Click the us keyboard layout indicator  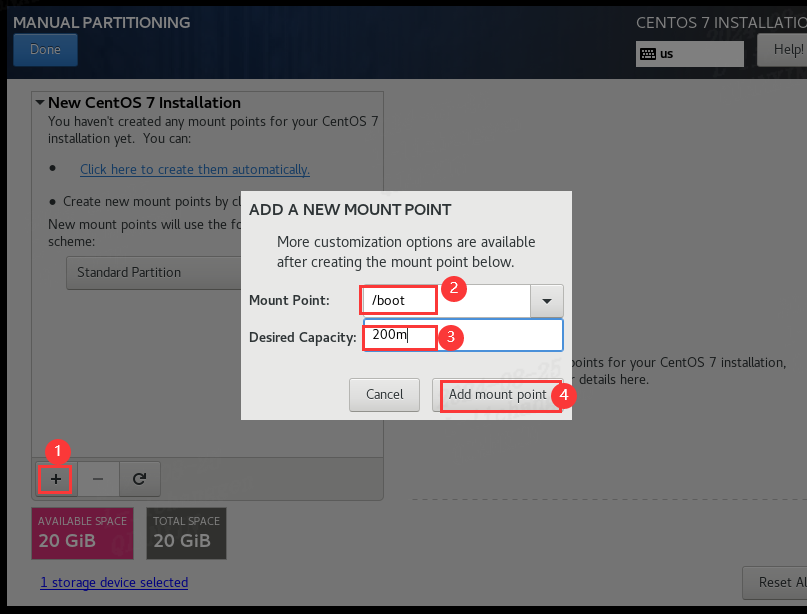click(690, 54)
